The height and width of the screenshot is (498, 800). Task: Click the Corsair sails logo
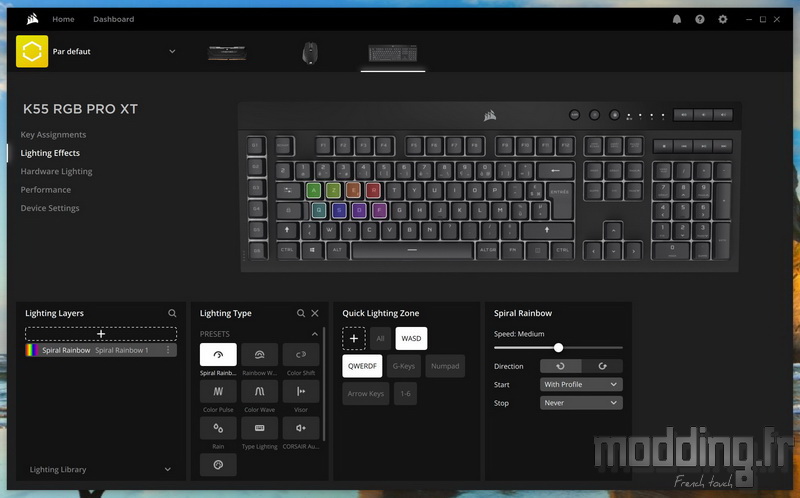[33, 19]
